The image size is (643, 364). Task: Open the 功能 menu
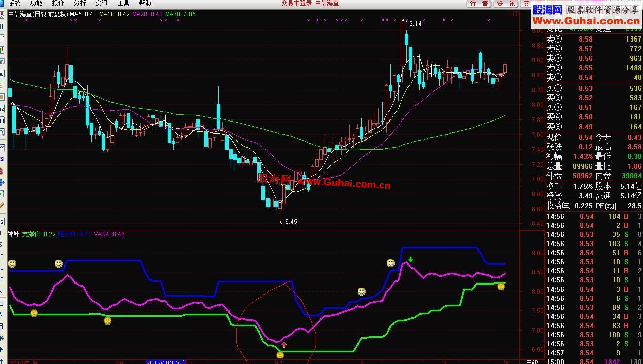pyautogui.click(x=36, y=3)
